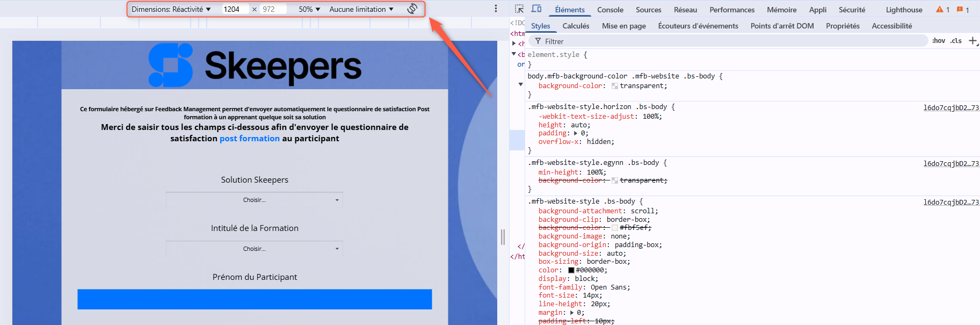
Task: Open the Dimensions: Réactivité dropdown
Action: click(x=171, y=9)
